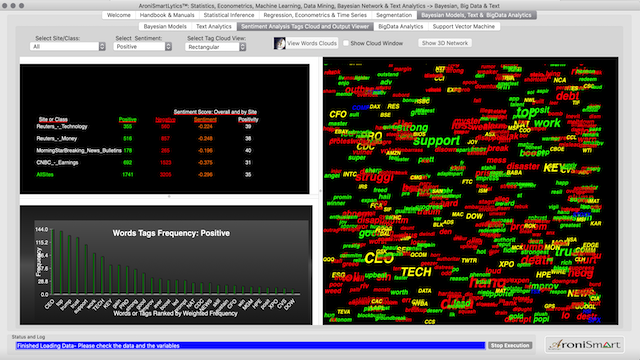Click the AroniSmart logo

[x=585, y=345]
